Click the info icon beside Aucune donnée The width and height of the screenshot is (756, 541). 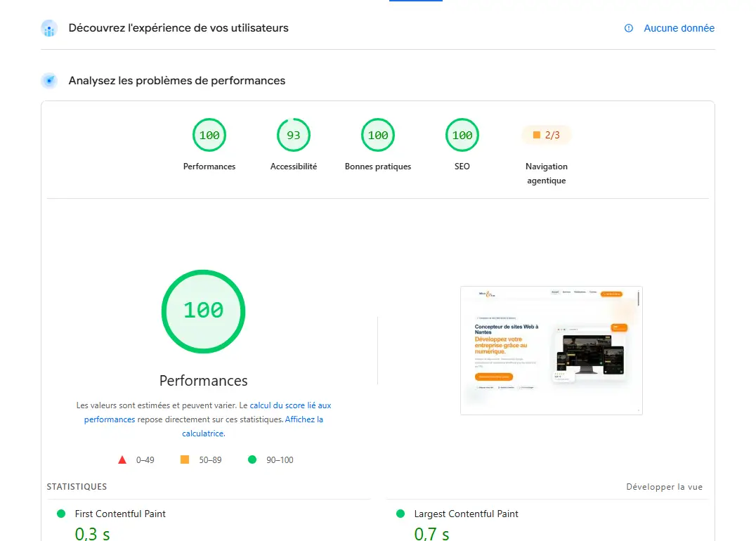(x=629, y=28)
